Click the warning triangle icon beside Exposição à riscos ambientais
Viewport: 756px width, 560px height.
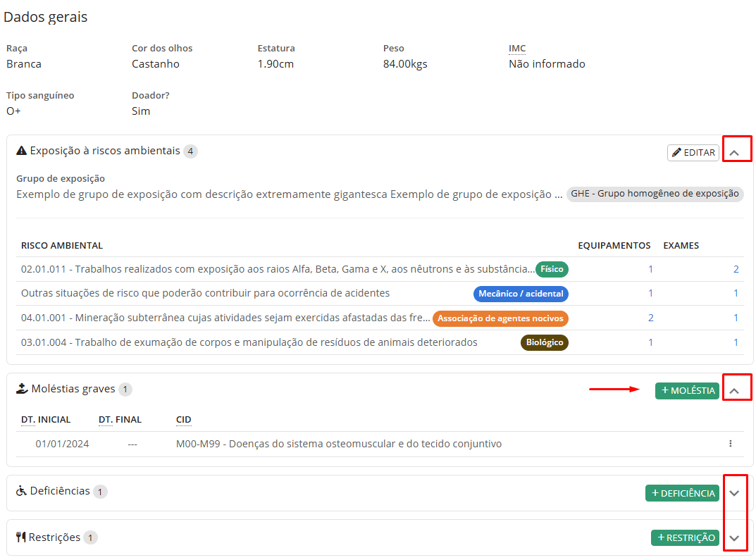[22, 150]
